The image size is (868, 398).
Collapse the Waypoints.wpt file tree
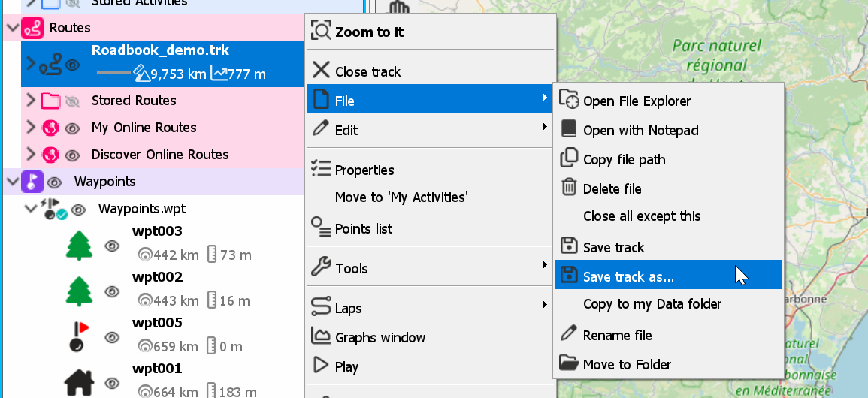pos(31,209)
